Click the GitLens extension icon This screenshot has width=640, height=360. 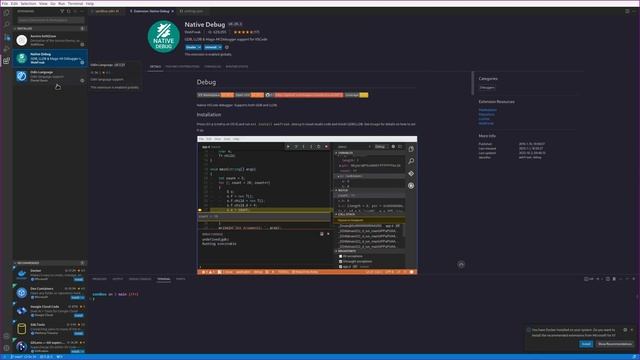pyautogui.click(x=22, y=346)
